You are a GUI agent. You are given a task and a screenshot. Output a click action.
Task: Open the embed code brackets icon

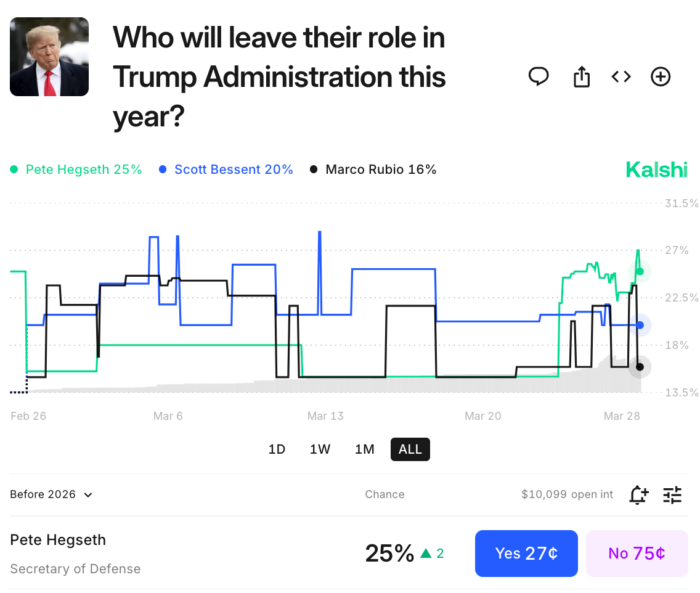pos(621,77)
